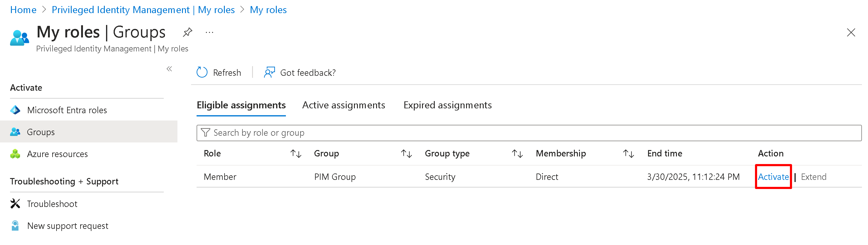This screenshot has height=245, width=868.
Task: Select the Azure resources menu item
Action: coord(57,154)
